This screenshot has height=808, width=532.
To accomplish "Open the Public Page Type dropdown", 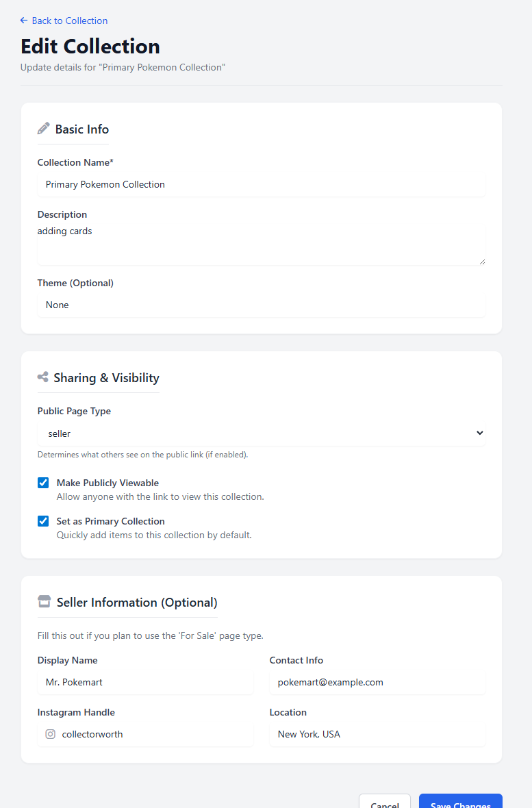I will click(262, 433).
